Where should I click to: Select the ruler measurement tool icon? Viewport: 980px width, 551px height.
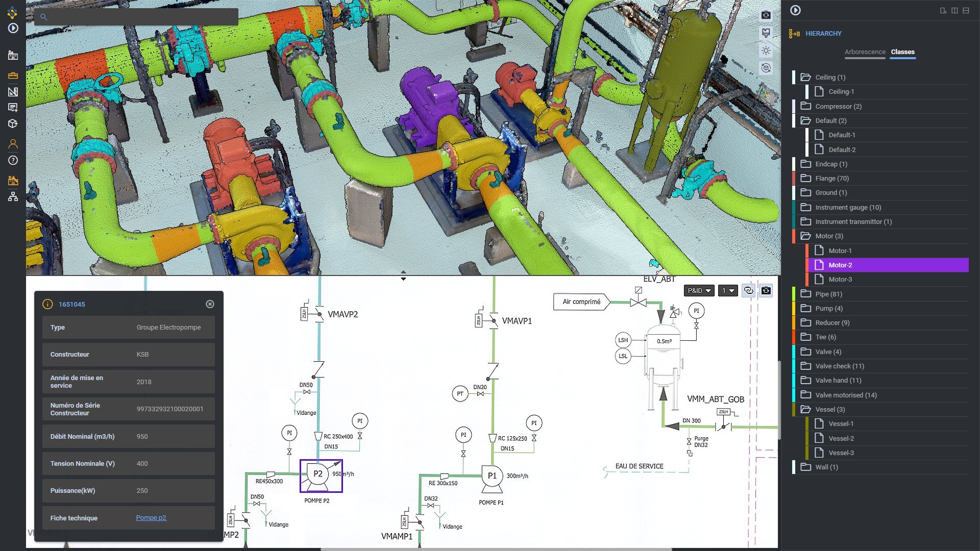[x=13, y=92]
